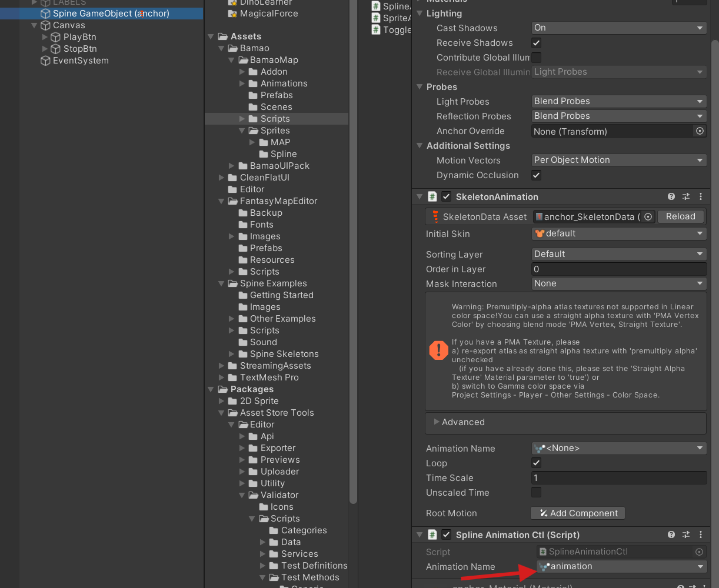
Task: Open the Cast Shadows dropdown
Action: coord(618,28)
